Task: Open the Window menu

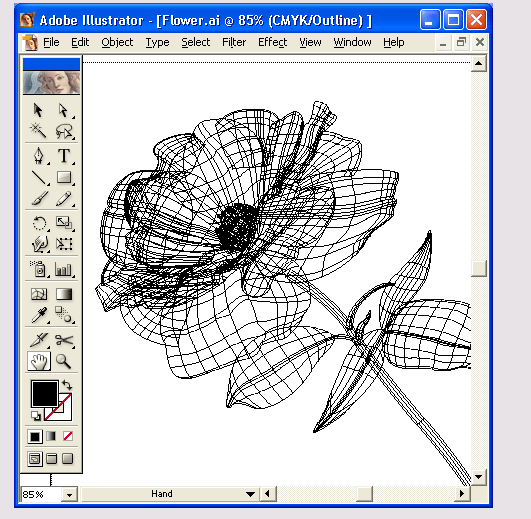Action: click(352, 42)
